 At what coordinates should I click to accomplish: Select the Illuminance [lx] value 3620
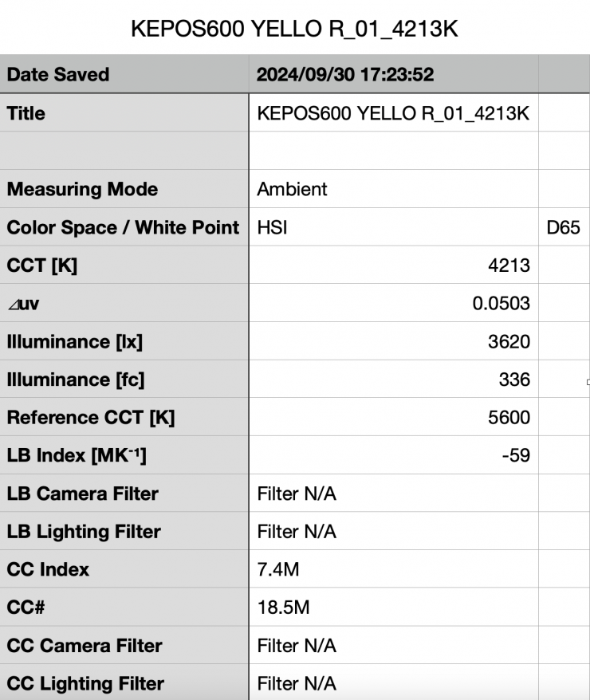509,342
